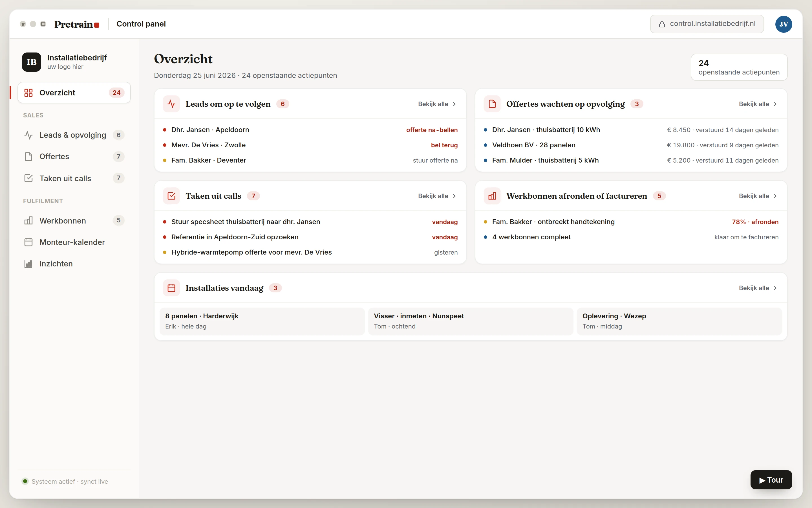
Task: Click the pulse icon in Leads om op te volgen card
Action: pos(171,104)
